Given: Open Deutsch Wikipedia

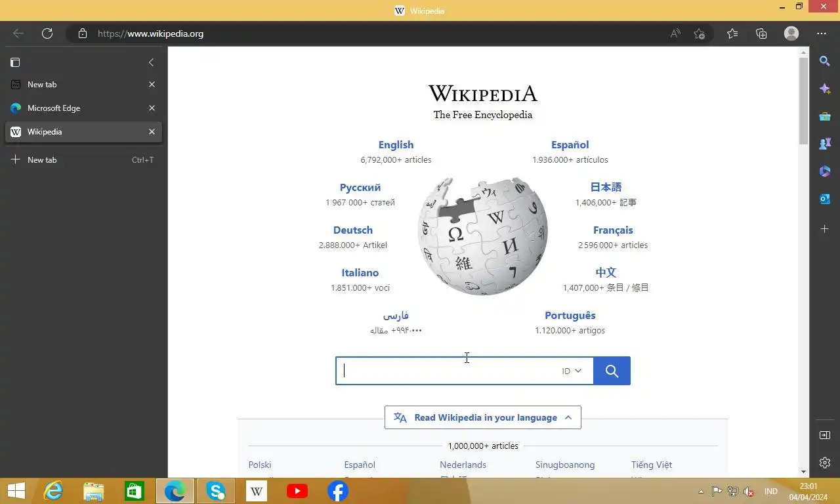Looking at the screenshot, I should [x=353, y=230].
